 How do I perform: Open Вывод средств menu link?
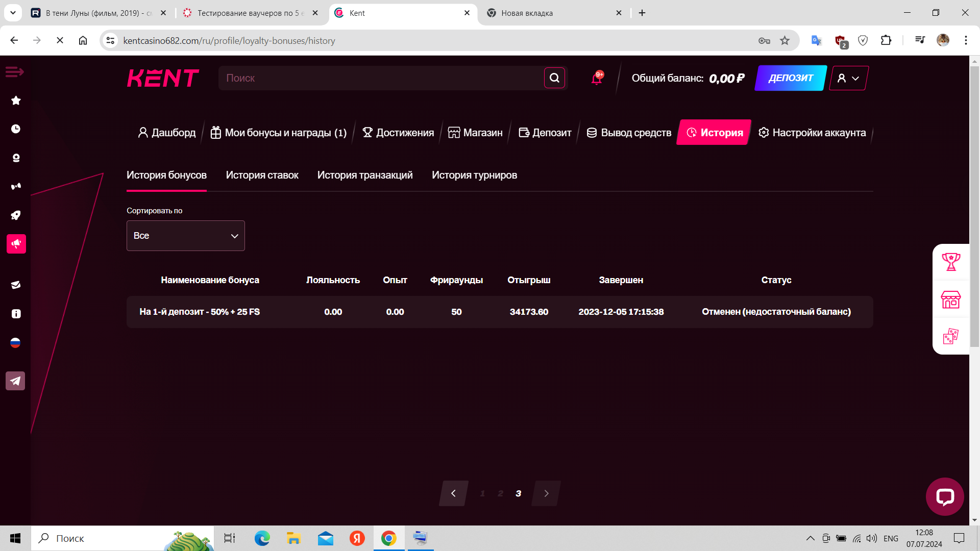(x=629, y=133)
